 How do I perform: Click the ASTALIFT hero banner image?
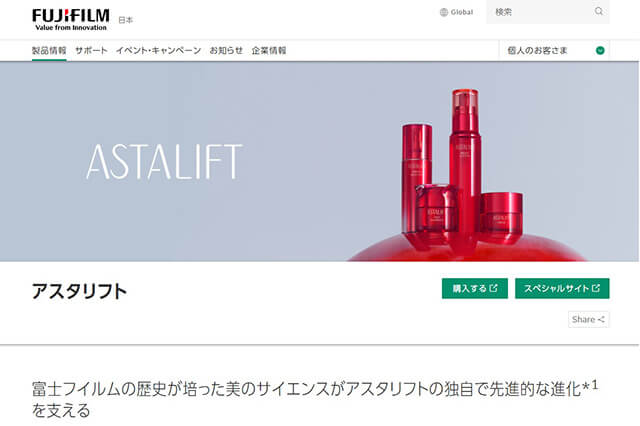point(320,162)
